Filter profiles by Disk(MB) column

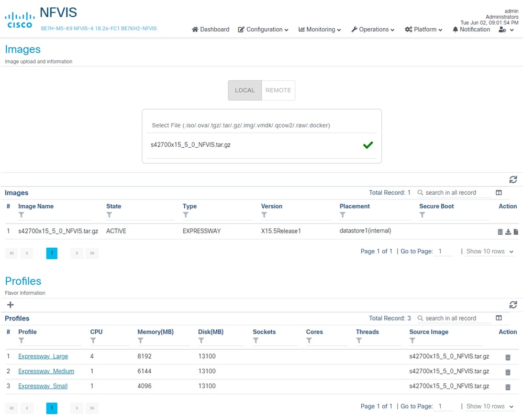click(201, 340)
